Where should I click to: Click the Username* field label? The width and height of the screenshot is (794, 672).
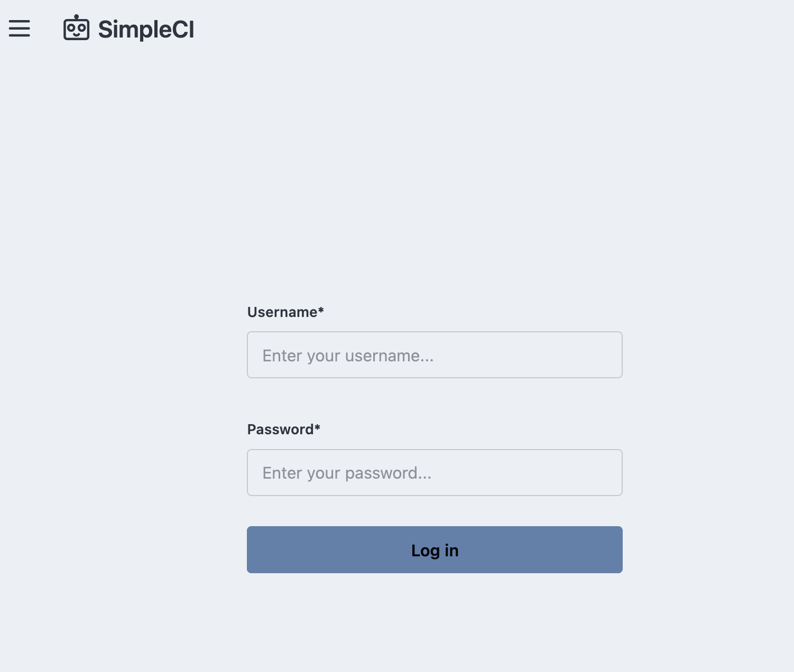(x=285, y=312)
